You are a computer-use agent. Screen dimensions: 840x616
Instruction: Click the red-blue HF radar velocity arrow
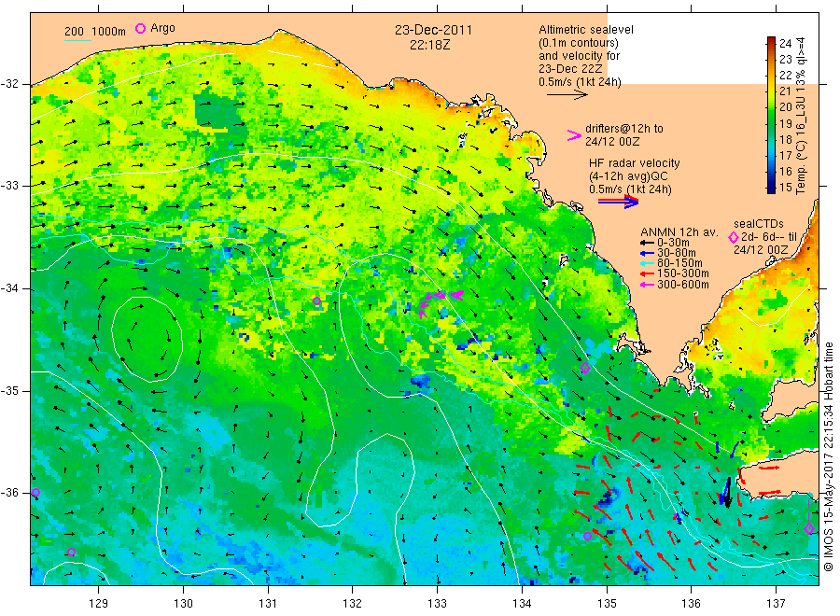(619, 202)
